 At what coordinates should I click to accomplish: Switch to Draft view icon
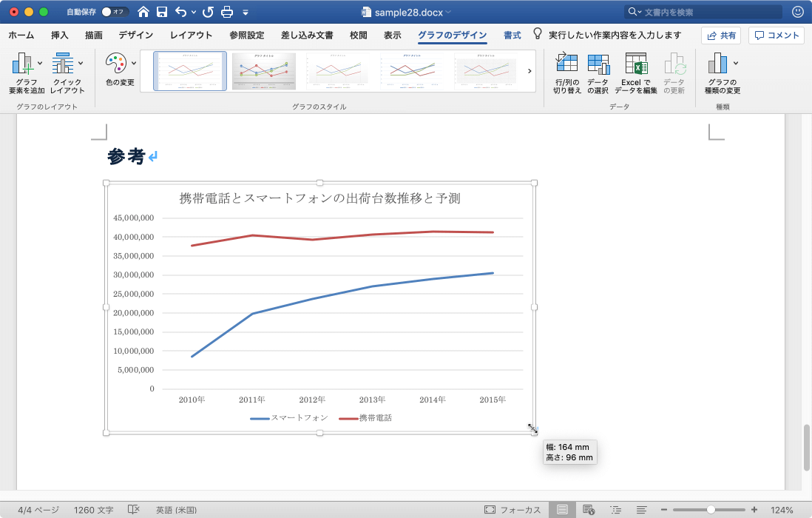(642, 510)
